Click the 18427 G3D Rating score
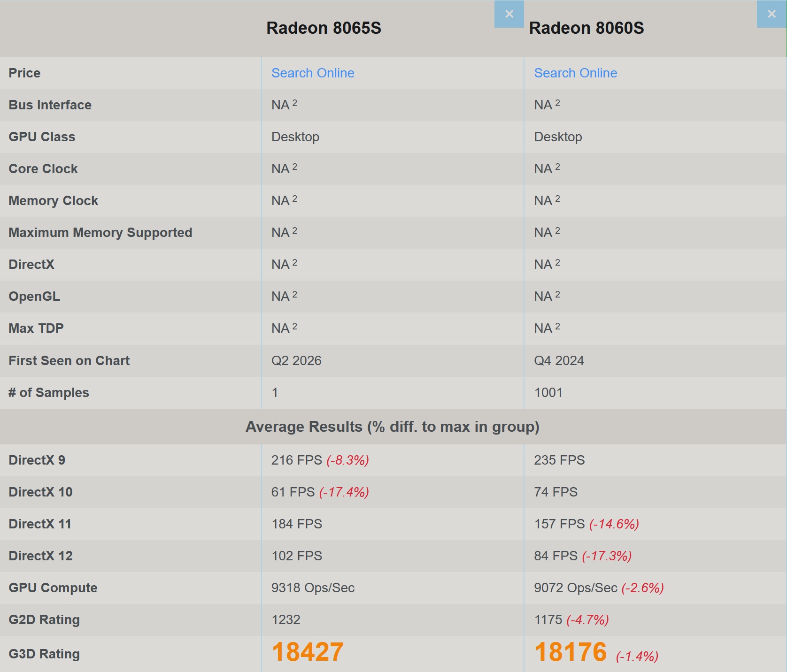 [308, 652]
